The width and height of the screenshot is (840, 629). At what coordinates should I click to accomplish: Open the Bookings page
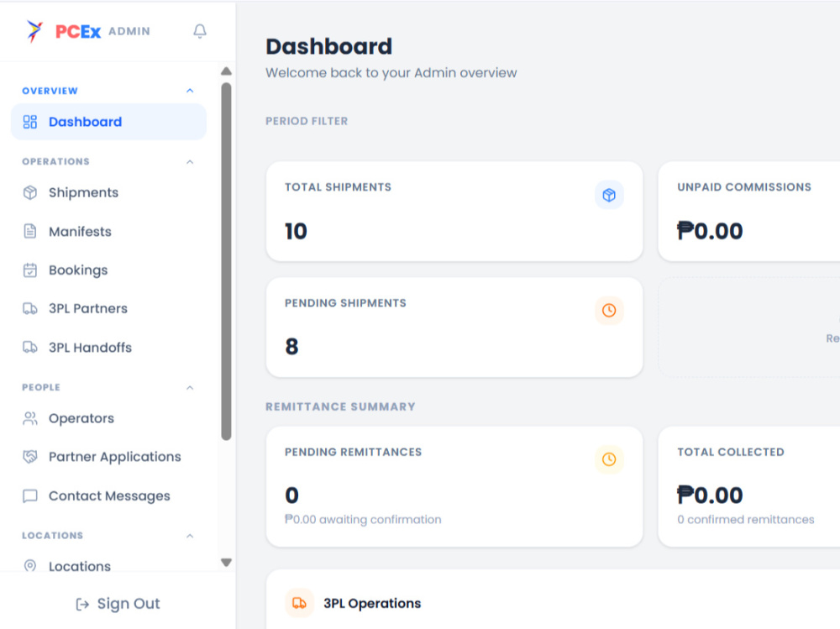pos(108,270)
